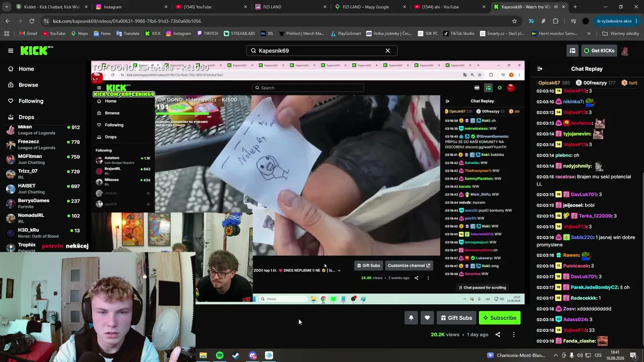The height and width of the screenshot is (362, 644).
Task: Bookmark this page with star icon
Action: [514, 21]
